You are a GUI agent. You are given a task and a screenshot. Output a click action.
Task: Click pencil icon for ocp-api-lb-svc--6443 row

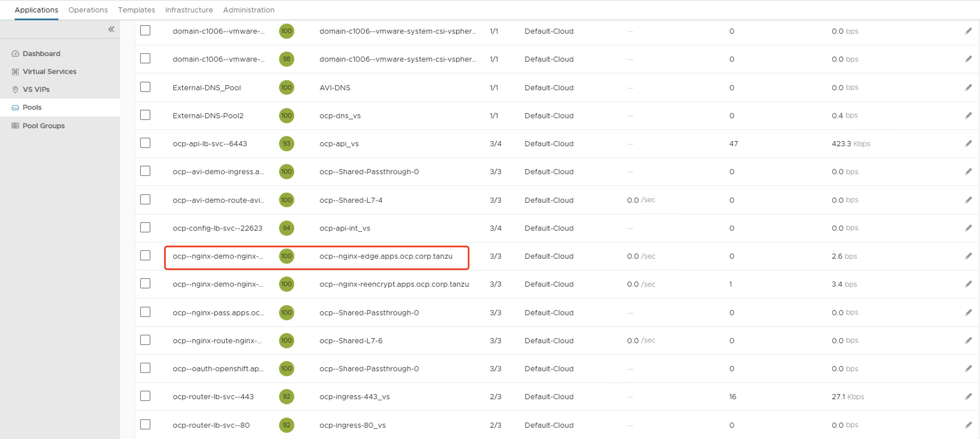(x=968, y=143)
